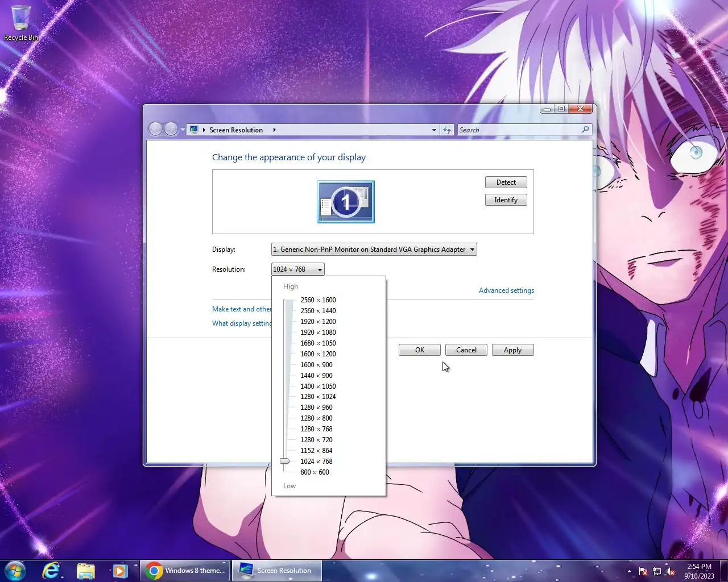The image size is (728, 582).
Task: Select 1920 × 1200 resolution
Action: pyautogui.click(x=318, y=322)
